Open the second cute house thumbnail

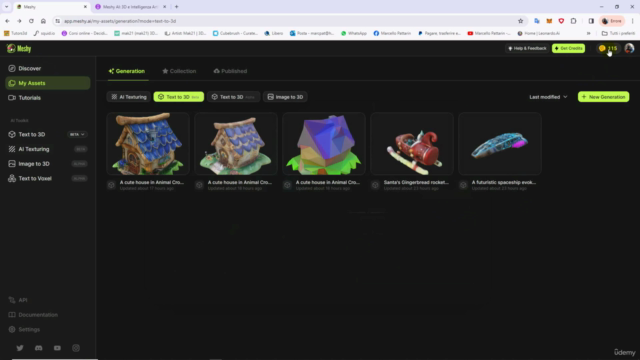236,144
